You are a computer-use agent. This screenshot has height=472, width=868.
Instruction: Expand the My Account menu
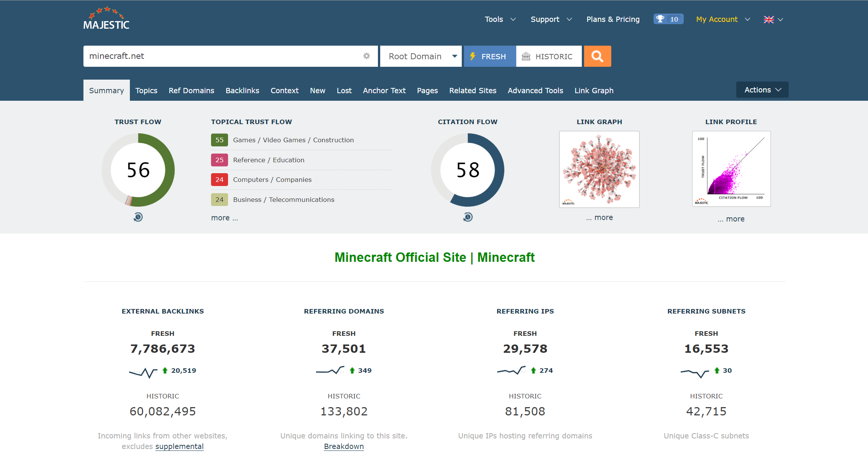point(723,19)
